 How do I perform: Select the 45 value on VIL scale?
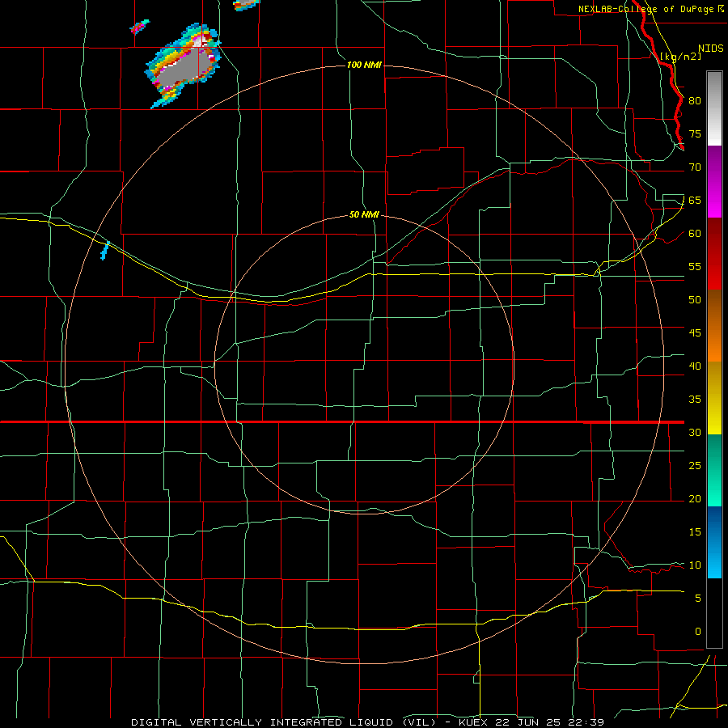point(695,333)
